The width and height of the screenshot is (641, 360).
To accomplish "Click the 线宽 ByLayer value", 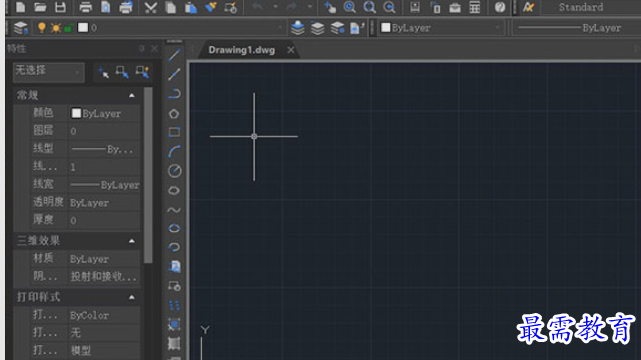I will (x=104, y=185).
